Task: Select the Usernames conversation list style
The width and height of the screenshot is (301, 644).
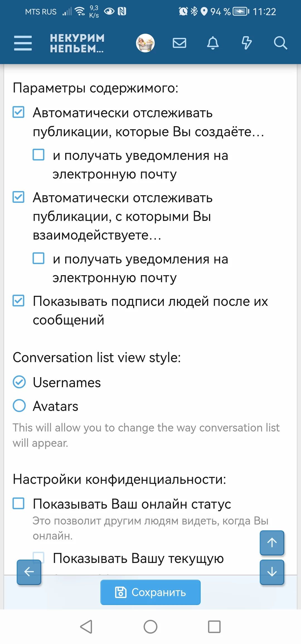Action: [x=18, y=382]
